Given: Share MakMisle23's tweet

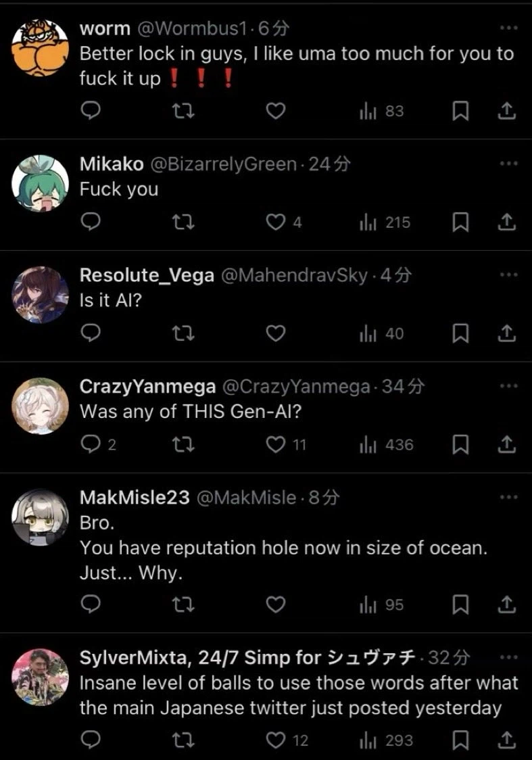Looking at the screenshot, I should click(506, 605).
